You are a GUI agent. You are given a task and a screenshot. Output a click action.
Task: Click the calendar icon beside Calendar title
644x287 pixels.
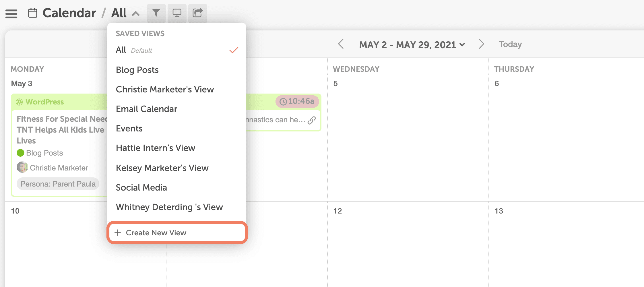tap(33, 13)
